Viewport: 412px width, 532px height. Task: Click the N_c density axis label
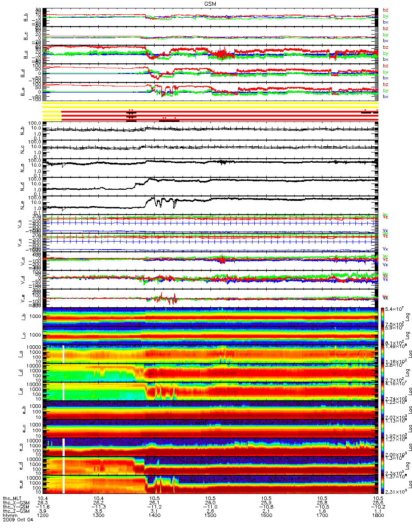tap(22, 149)
